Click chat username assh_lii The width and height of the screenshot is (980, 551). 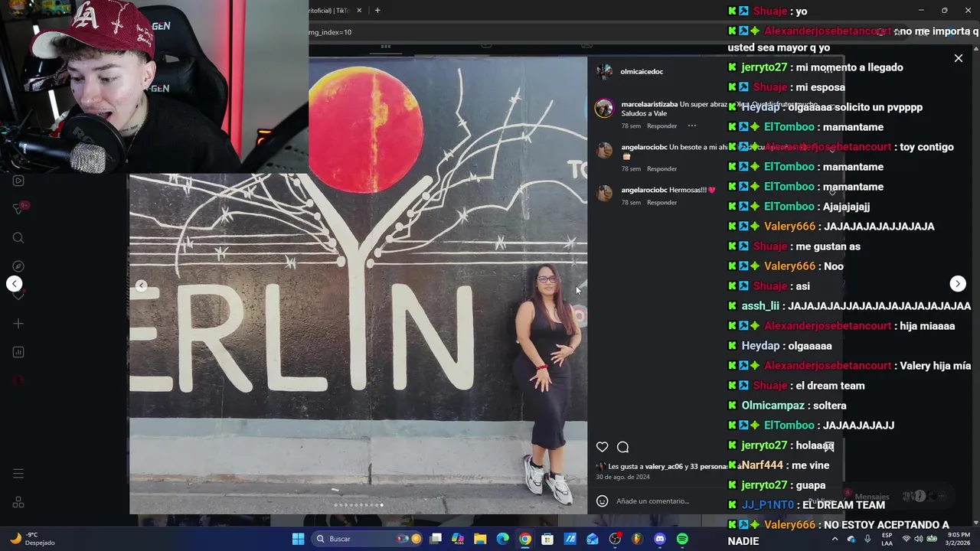[760, 306]
